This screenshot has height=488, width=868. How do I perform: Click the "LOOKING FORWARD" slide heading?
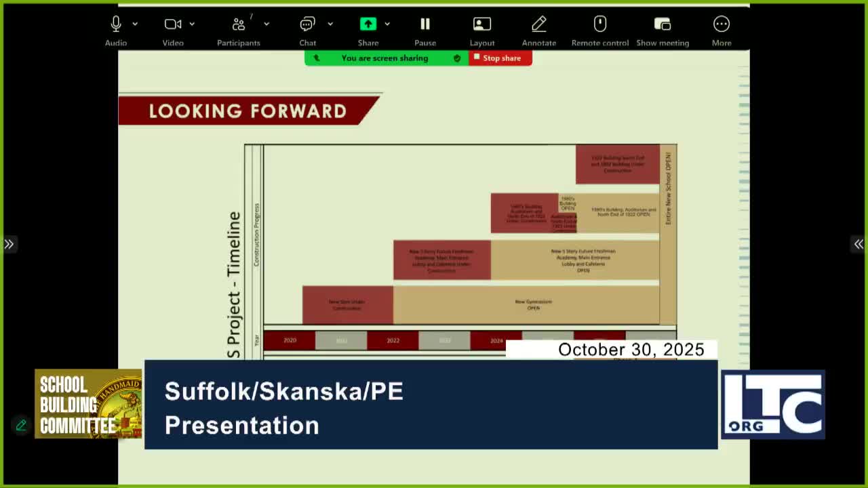pos(248,111)
